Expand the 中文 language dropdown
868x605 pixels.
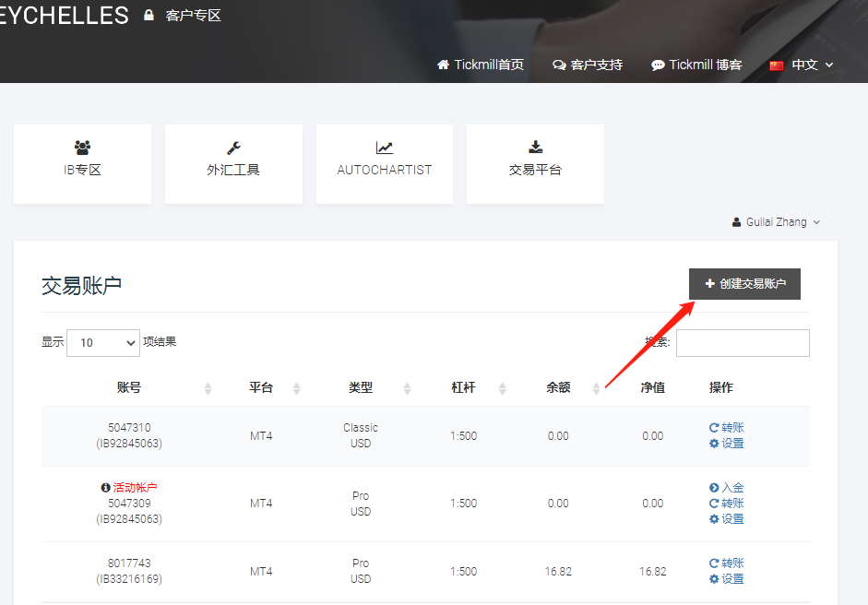click(x=828, y=65)
